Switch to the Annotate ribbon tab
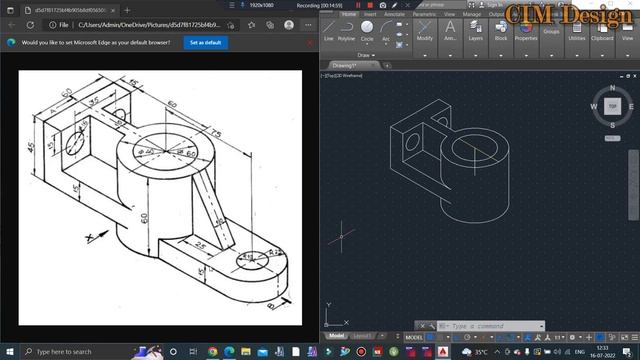This screenshot has width=640, height=360. 394,14
